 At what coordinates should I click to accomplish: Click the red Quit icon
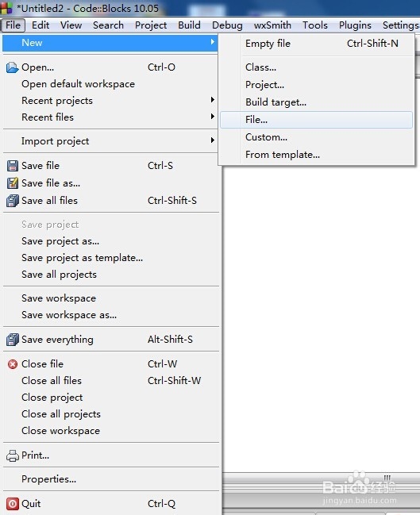tap(13, 504)
